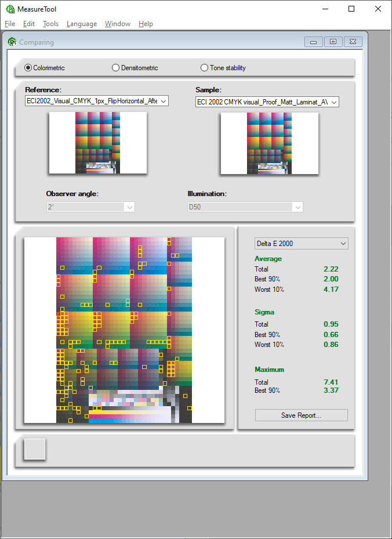The width and height of the screenshot is (392, 539).
Task: Open the File menu
Action: (x=10, y=24)
